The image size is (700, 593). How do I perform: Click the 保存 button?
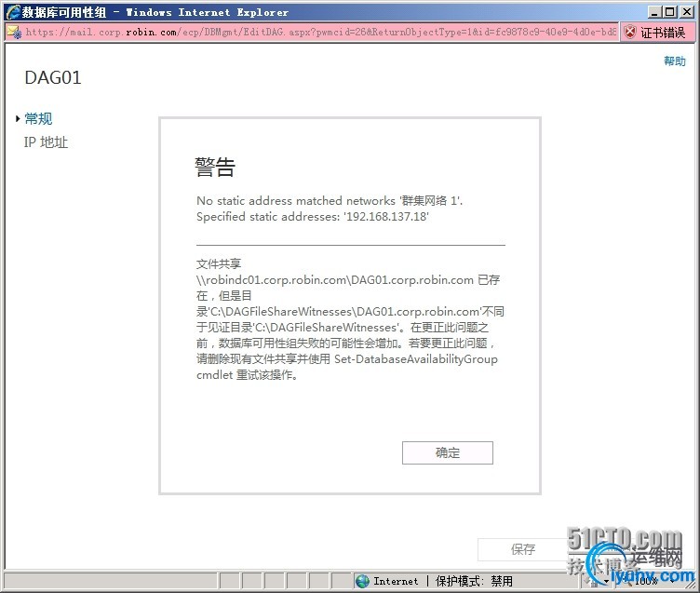pos(523,549)
